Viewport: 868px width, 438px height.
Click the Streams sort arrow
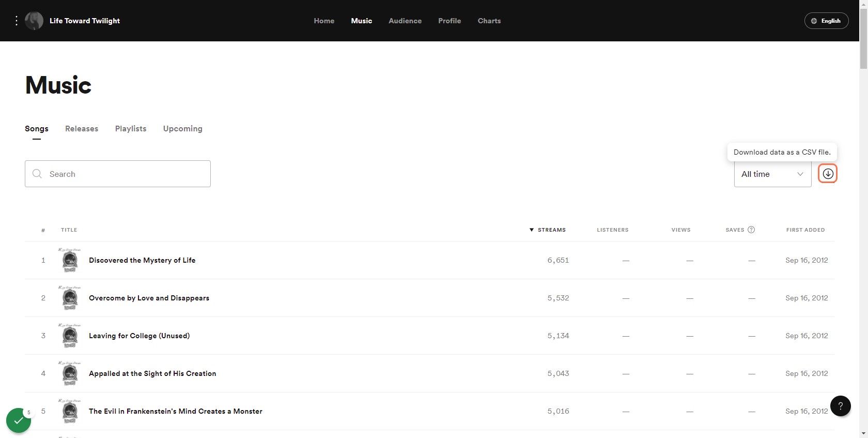532,230
